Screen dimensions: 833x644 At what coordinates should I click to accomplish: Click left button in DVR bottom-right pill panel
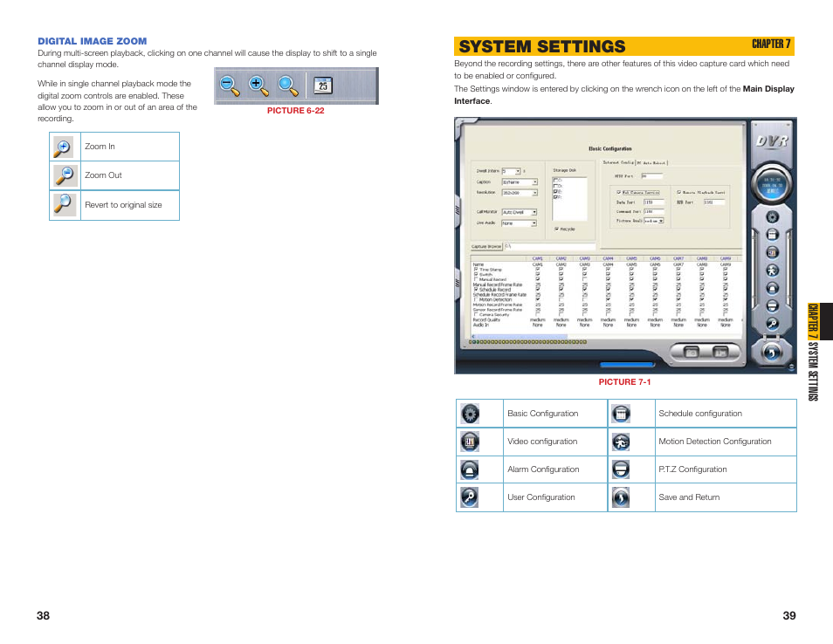(692, 352)
